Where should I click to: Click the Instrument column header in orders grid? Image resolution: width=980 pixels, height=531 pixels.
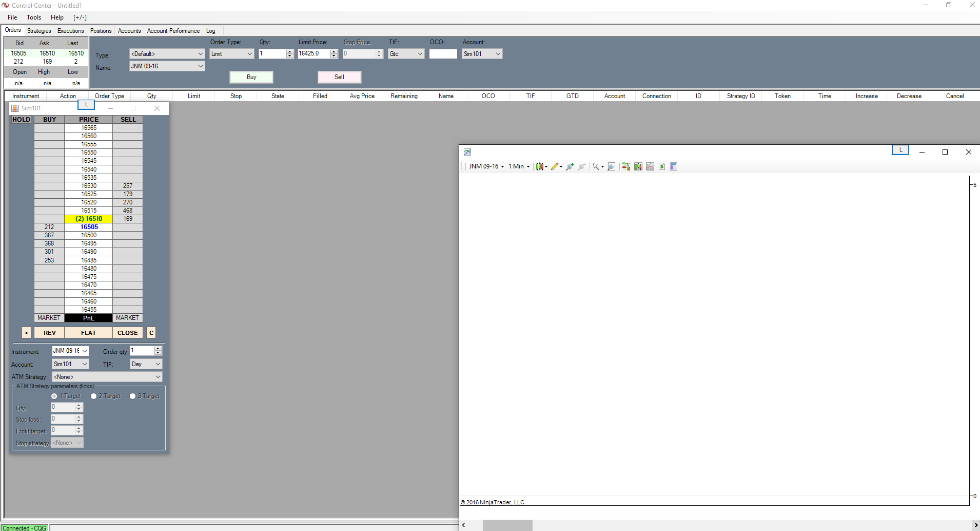click(x=26, y=96)
